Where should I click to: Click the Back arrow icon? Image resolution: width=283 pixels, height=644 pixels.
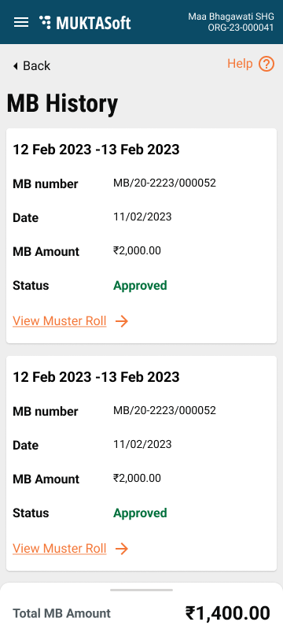pyautogui.click(x=16, y=65)
